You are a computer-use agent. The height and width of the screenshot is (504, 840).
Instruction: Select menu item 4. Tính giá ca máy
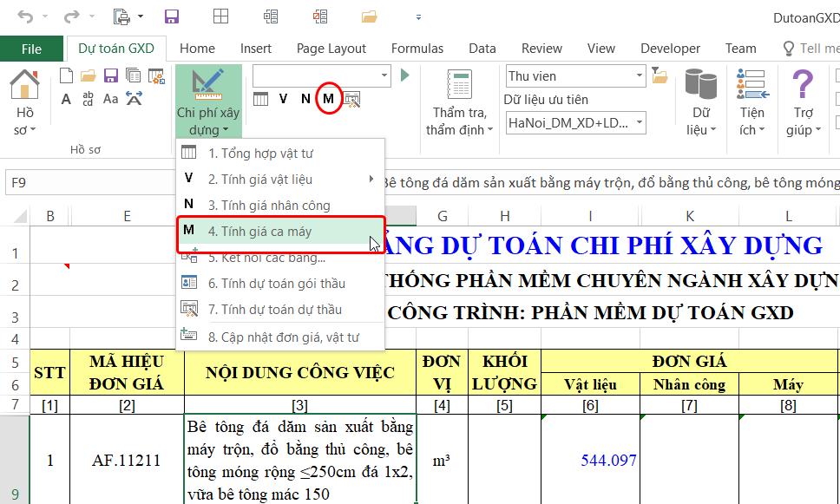259,232
